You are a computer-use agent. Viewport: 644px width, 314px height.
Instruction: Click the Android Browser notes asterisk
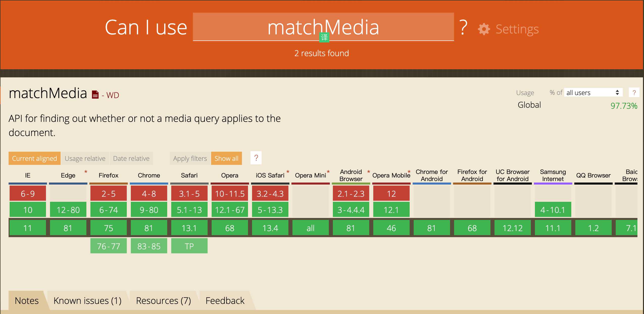pyautogui.click(x=368, y=172)
